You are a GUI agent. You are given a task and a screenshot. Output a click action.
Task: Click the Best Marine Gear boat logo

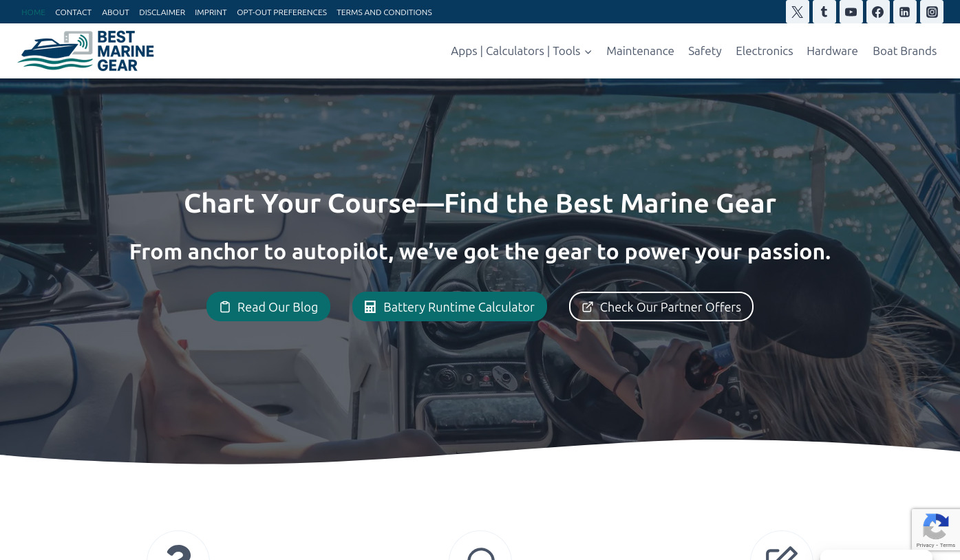click(85, 51)
